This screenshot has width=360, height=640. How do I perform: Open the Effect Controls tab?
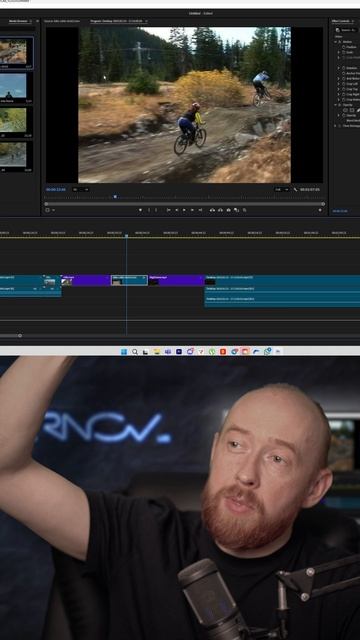click(x=341, y=21)
